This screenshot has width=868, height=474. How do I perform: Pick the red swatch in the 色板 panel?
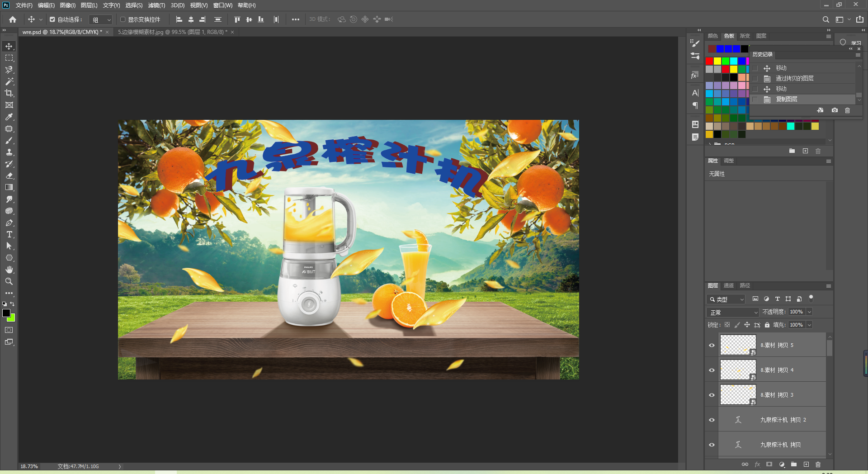click(x=710, y=61)
